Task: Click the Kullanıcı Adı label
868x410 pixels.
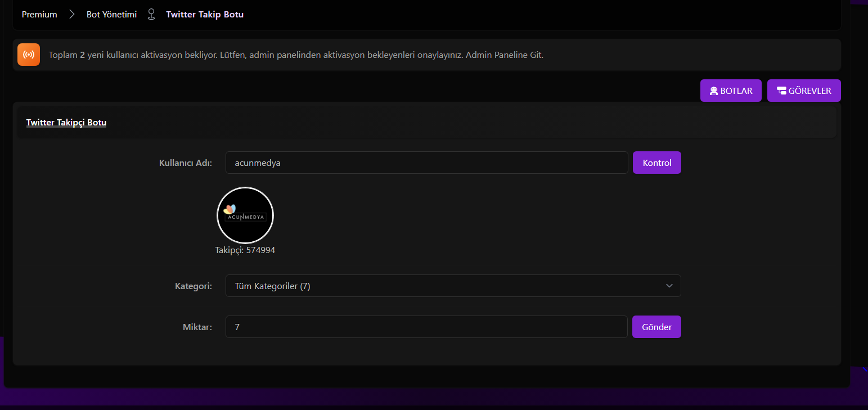Action: click(186, 163)
